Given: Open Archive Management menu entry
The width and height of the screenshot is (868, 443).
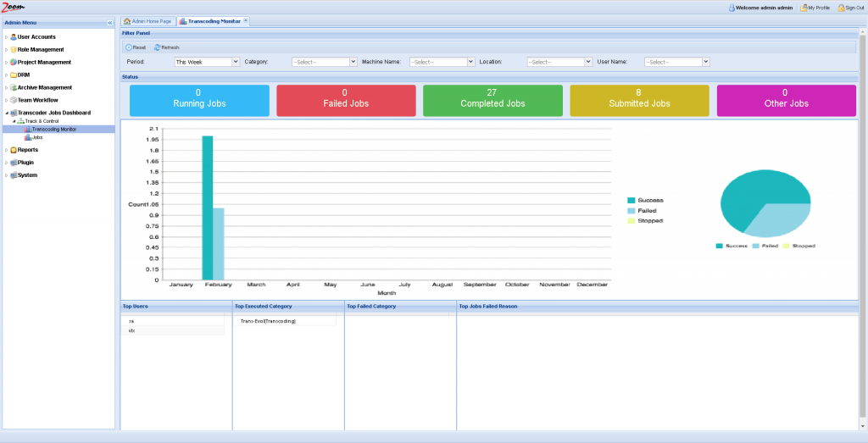Looking at the screenshot, I should pyautogui.click(x=45, y=87).
